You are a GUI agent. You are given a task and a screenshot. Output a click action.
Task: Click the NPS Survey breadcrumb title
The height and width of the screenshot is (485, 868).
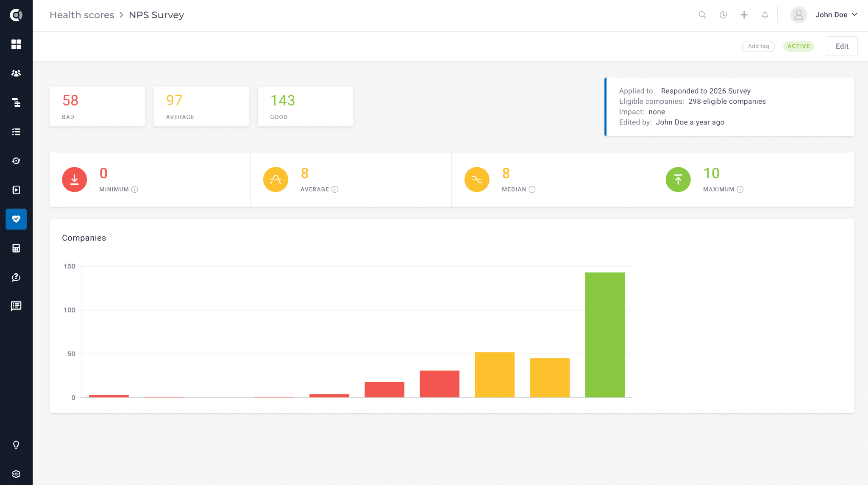coord(156,15)
